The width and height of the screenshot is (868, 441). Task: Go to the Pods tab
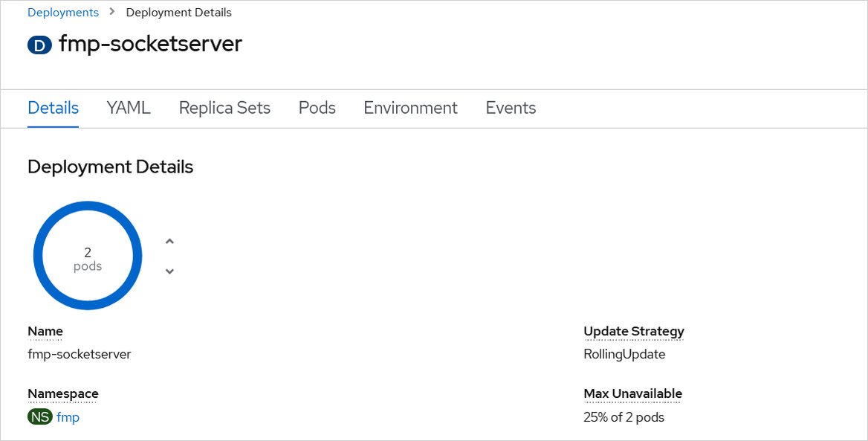click(x=317, y=108)
